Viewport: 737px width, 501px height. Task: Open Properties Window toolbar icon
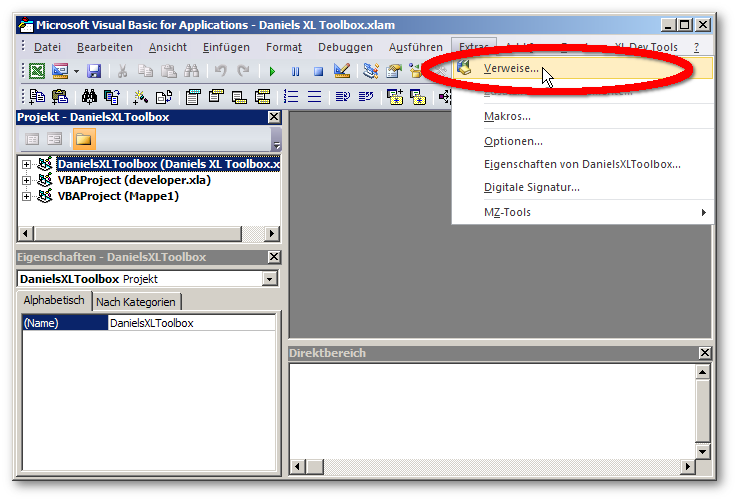394,71
